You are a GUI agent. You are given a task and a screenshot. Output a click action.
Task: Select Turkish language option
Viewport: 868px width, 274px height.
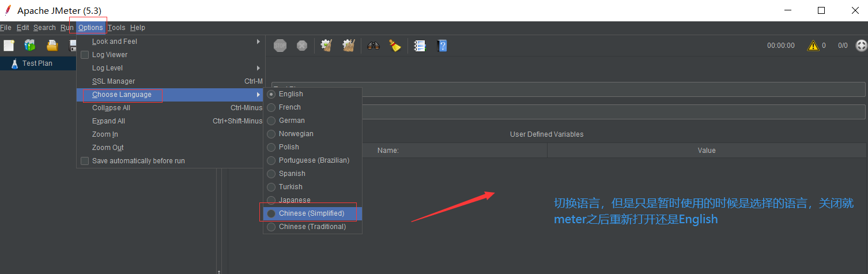coord(312,187)
